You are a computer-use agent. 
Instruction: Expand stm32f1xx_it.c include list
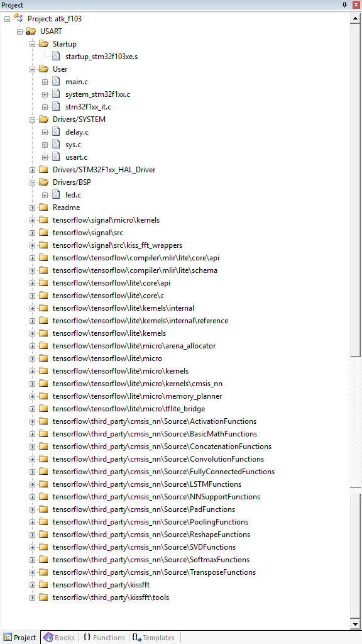45,107
